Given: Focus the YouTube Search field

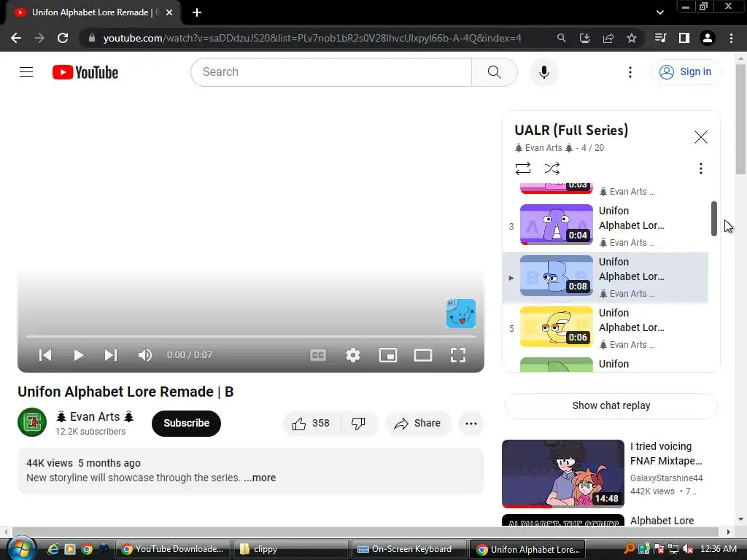Looking at the screenshot, I should (332, 72).
